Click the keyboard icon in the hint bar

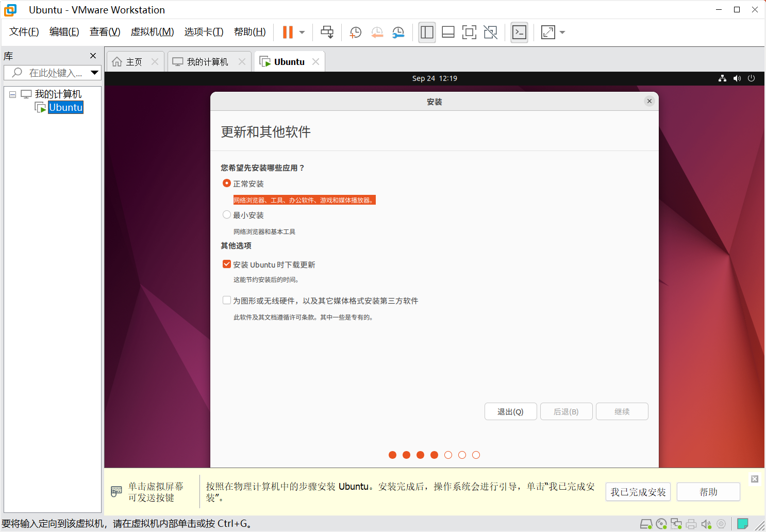pos(116,492)
